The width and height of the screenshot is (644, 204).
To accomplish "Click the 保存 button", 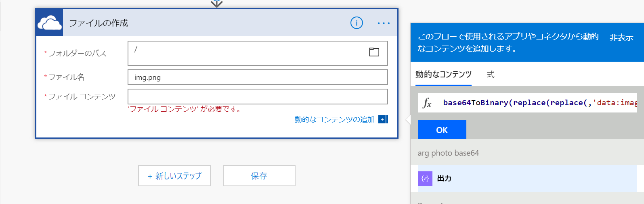I will coord(259,176).
